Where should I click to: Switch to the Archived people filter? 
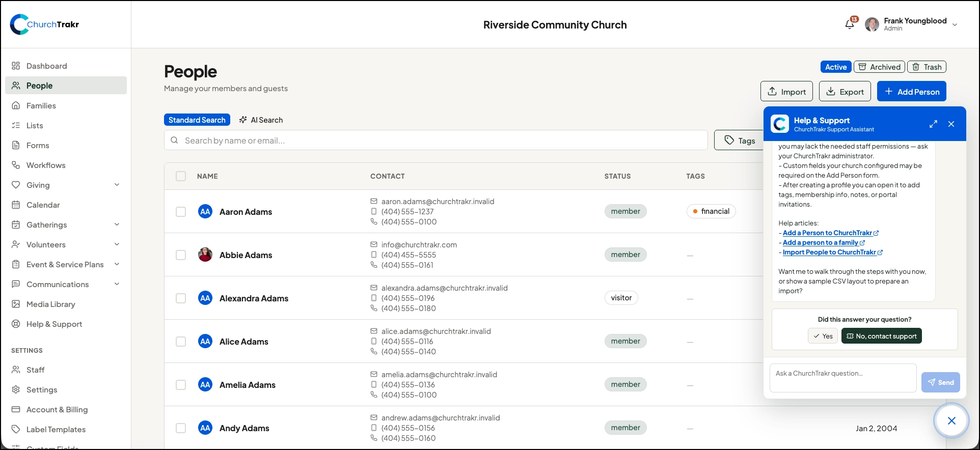pos(879,67)
